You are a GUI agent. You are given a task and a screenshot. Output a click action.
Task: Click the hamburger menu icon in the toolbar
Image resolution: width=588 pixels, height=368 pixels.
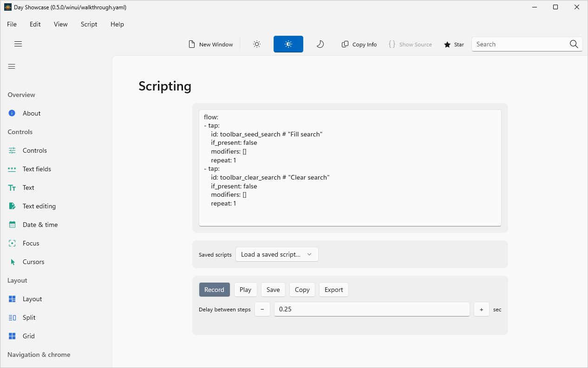(18, 44)
